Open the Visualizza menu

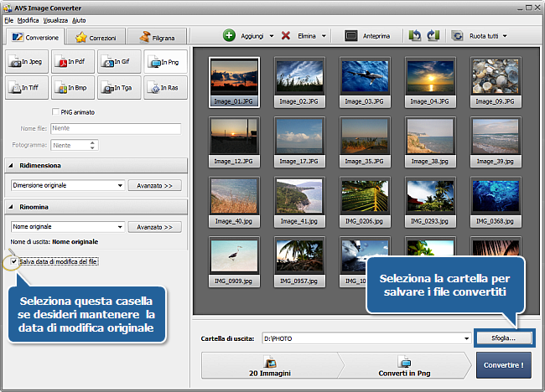(x=55, y=18)
